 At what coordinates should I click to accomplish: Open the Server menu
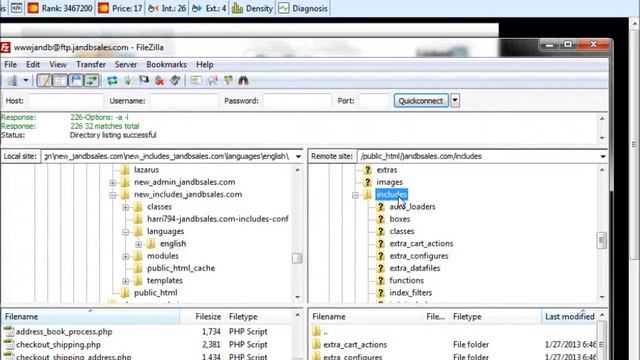(x=126, y=64)
